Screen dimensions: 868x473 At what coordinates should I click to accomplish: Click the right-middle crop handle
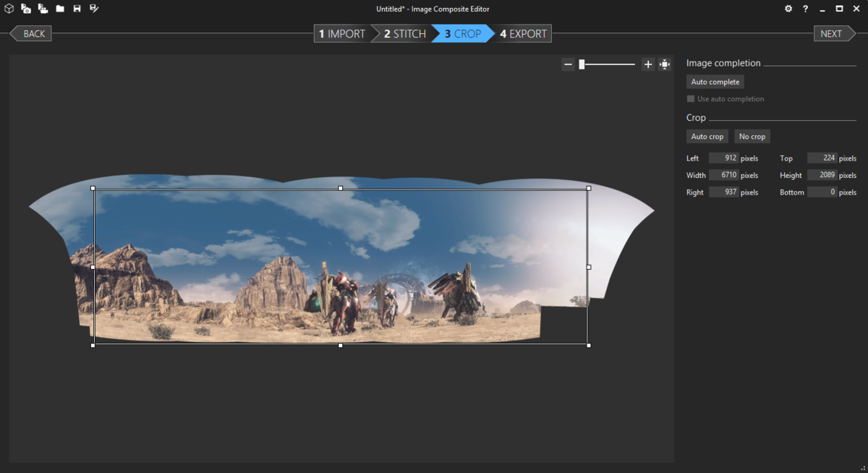coord(589,267)
